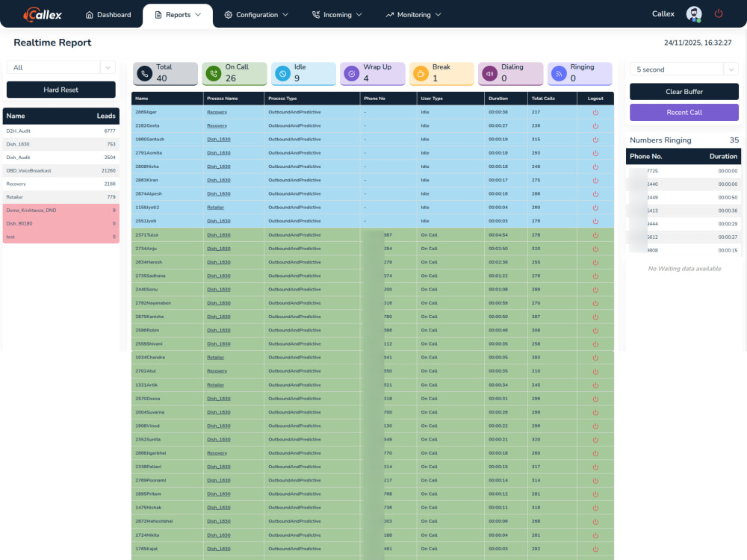The width and height of the screenshot is (747, 560).
Task: Select the Ringing status card
Action: [580, 73]
